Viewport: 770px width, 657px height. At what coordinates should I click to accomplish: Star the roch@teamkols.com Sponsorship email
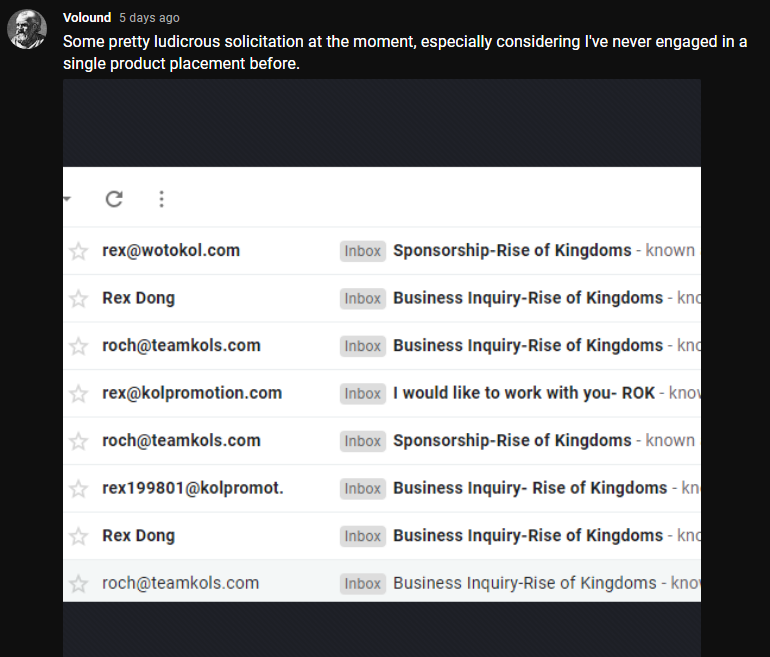(79, 441)
